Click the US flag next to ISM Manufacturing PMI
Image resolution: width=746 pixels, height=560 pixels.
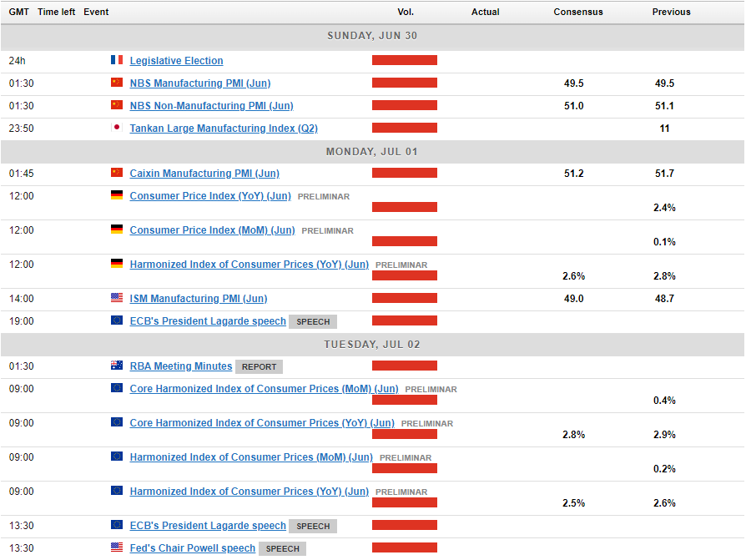coord(117,298)
